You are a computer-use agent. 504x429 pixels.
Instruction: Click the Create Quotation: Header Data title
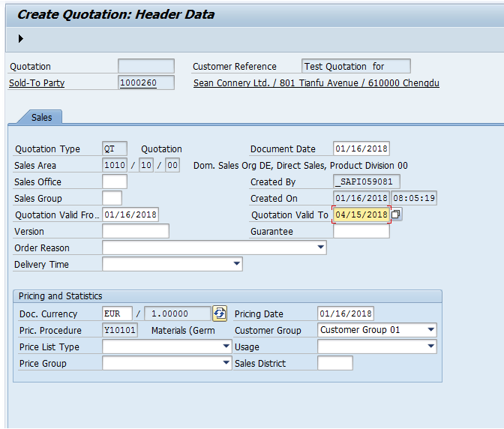tap(115, 14)
